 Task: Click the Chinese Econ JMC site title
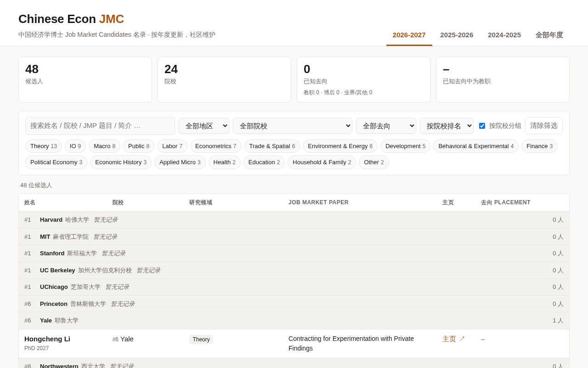pyautogui.click(x=71, y=19)
